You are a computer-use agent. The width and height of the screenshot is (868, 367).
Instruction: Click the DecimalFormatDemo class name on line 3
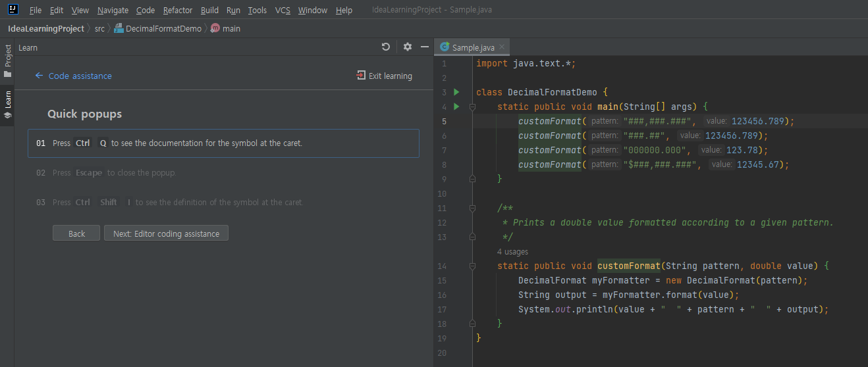coord(552,92)
